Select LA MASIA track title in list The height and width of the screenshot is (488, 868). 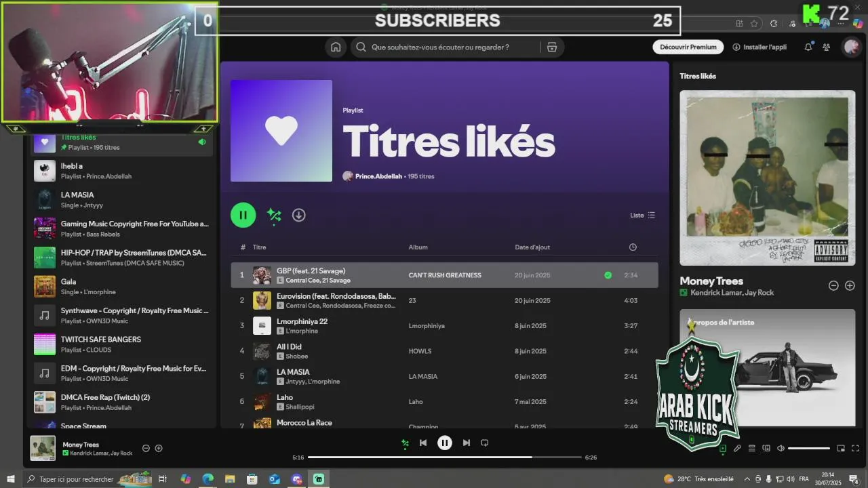pyautogui.click(x=293, y=371)
